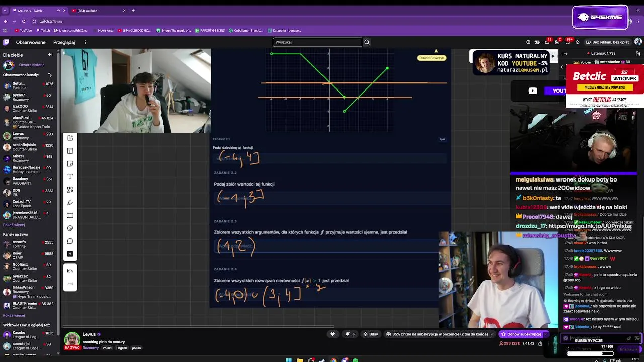Image resolution: width=644 pixels, height=362 pixels.
Task: Open Spotify from the taskbar
Action: click(x=355, y=360)
